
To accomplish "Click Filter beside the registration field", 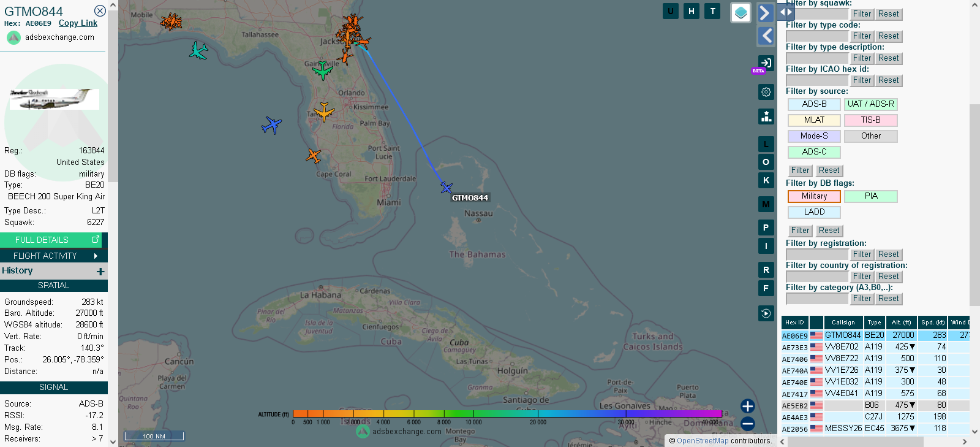I will pos(862,254).
